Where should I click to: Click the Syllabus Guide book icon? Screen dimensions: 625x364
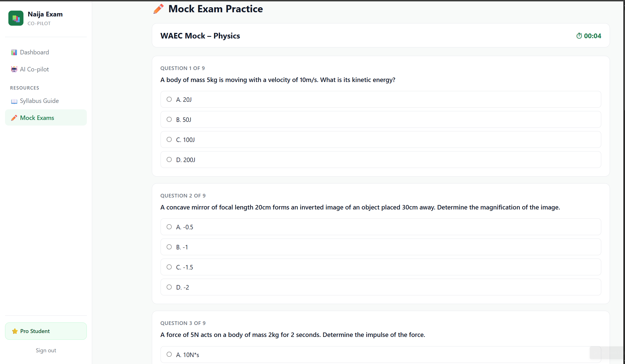(x=14, y=101)
